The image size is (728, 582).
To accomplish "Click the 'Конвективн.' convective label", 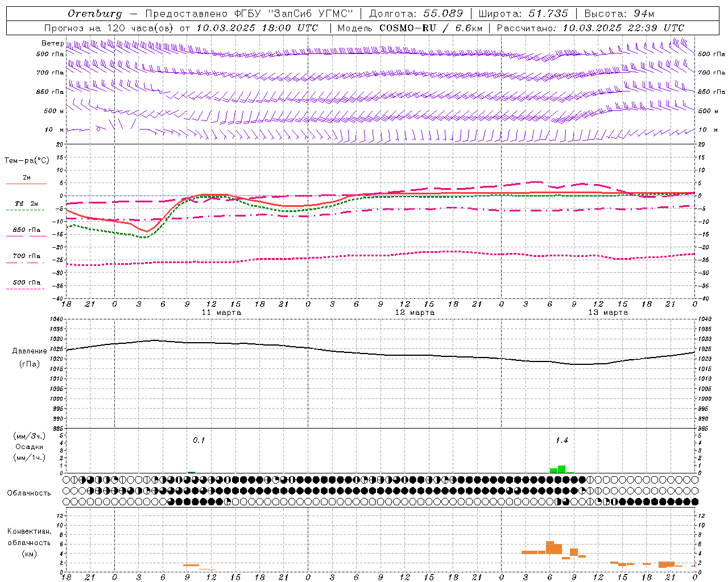I will point(29,531).
